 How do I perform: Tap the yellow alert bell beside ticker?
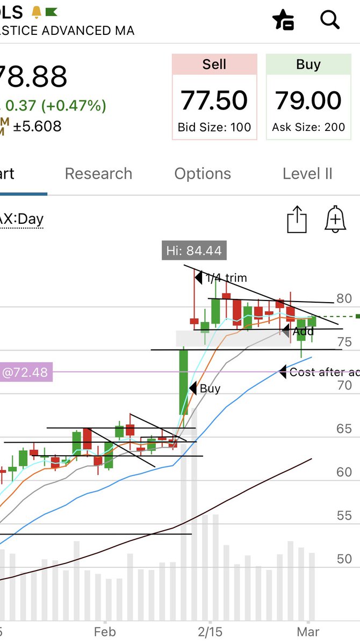(x=37, y=11)
